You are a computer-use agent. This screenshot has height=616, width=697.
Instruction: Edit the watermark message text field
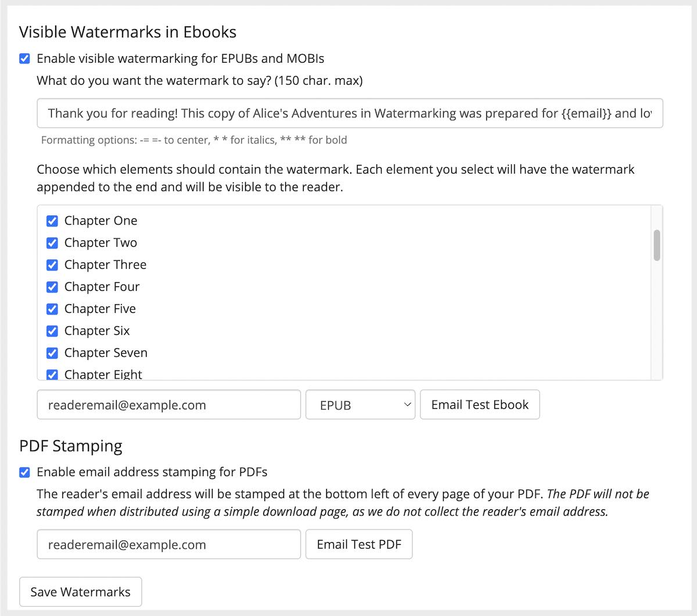coord(348,113)
